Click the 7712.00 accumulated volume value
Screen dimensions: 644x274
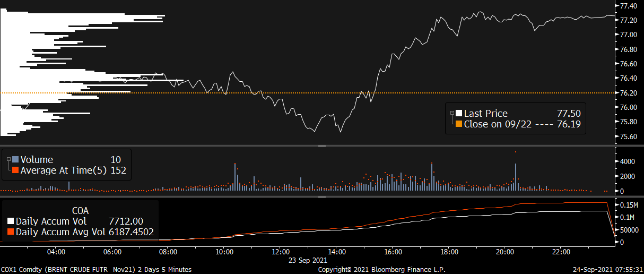(126, 221)
